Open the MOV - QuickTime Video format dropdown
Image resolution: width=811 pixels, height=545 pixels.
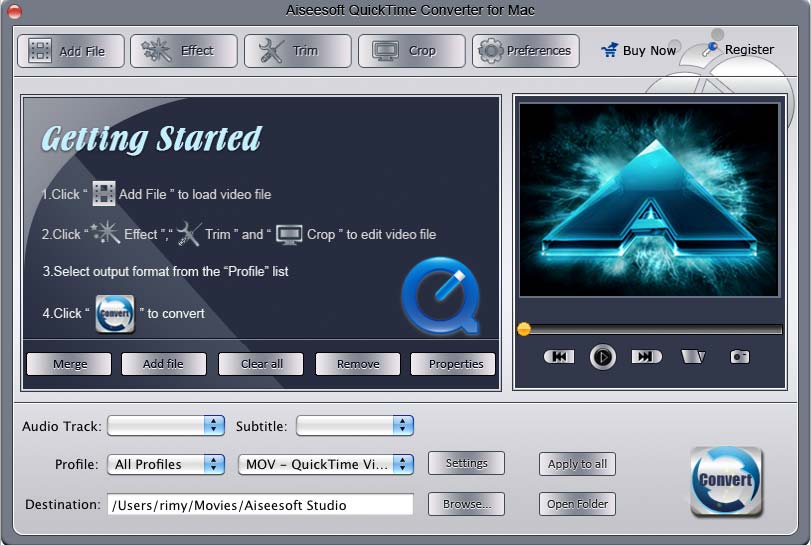point(326,464)
